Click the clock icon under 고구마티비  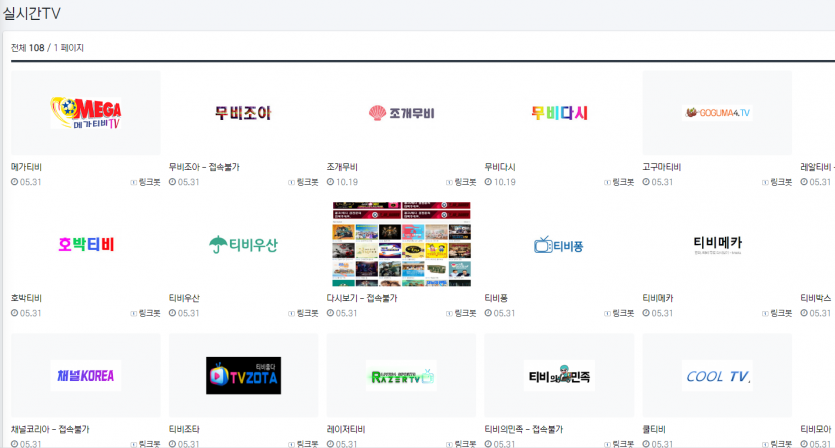[x=646, y=182]
